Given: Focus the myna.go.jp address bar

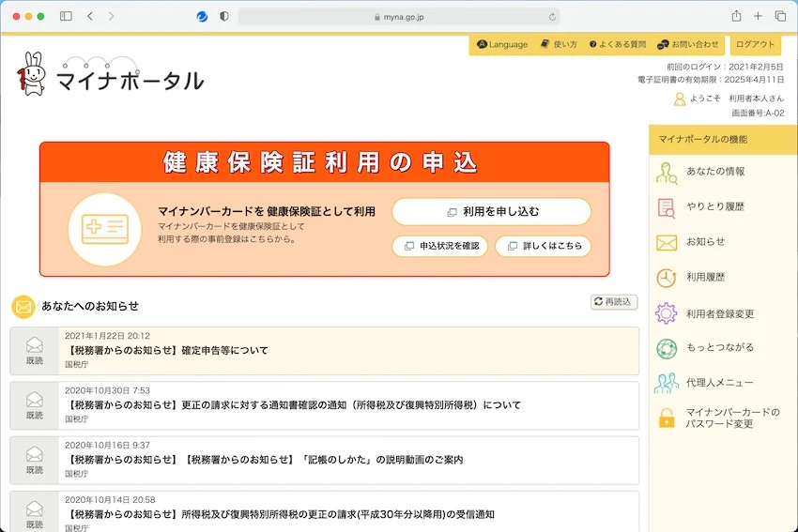Looking at the screenshot, I should pyautogui.click(x=399, y=17).
